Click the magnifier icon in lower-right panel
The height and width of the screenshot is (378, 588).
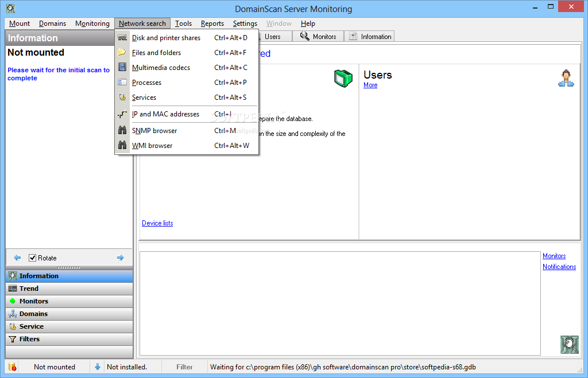click(569, 345)
